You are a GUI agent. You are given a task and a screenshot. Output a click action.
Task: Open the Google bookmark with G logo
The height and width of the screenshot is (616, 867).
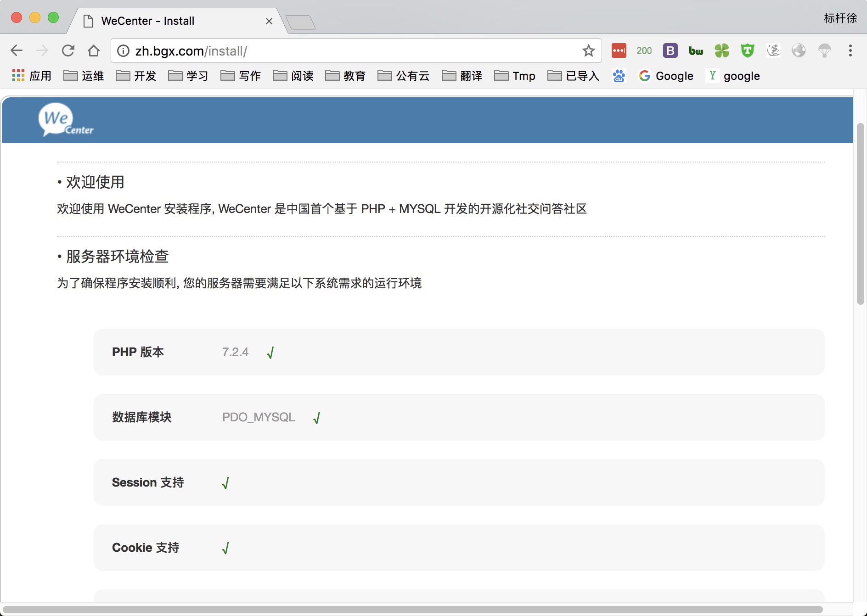(x=666, y=76)
